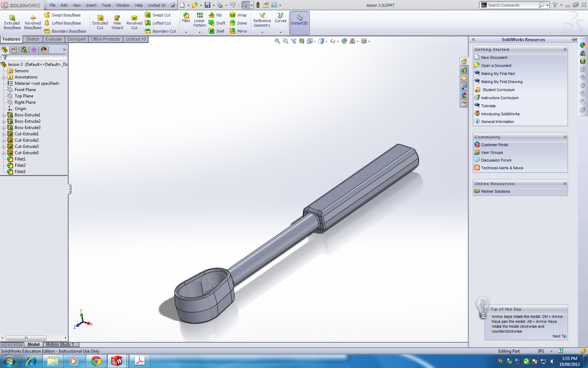Click the Rib tool
This screenshot has width=588, height=368.
coord(215,15)
